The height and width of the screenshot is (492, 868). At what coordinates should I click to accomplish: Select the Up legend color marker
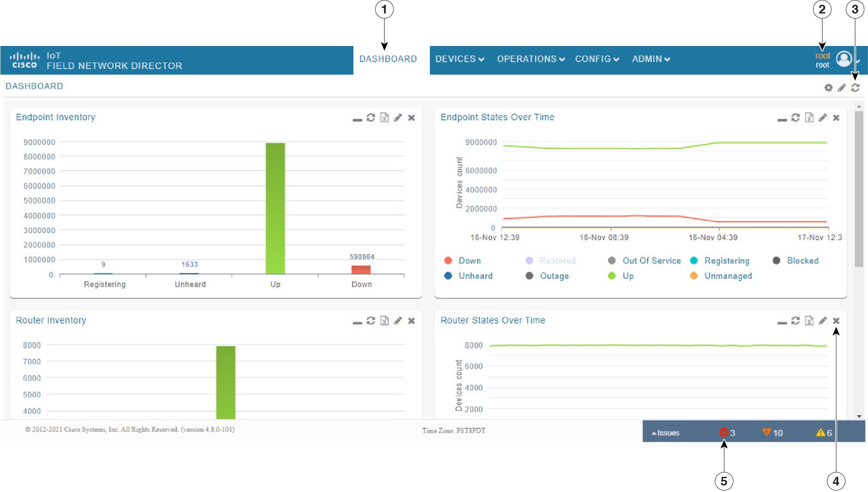tap(612, 276)
